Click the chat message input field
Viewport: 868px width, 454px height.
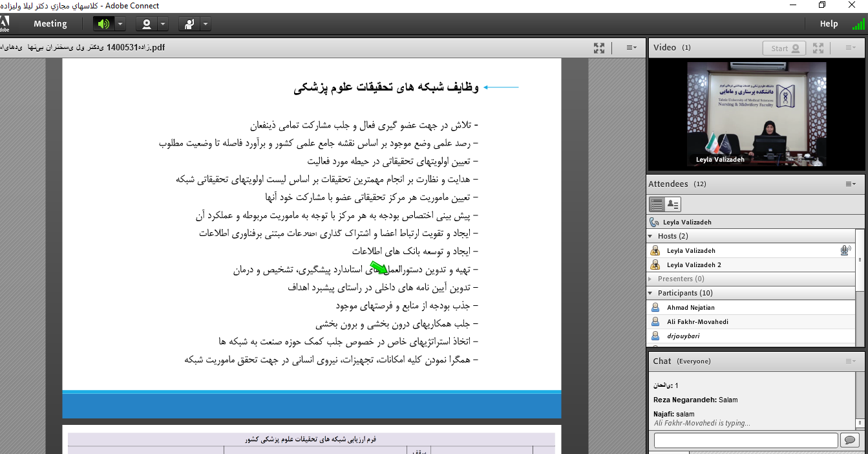746,440
